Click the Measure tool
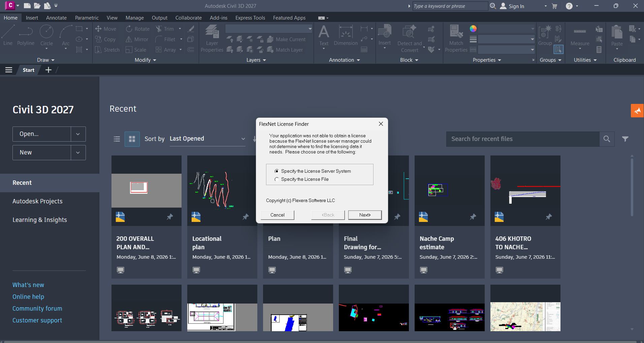The height and width of the screenshot is (343, 644). [x=580, y=36]
